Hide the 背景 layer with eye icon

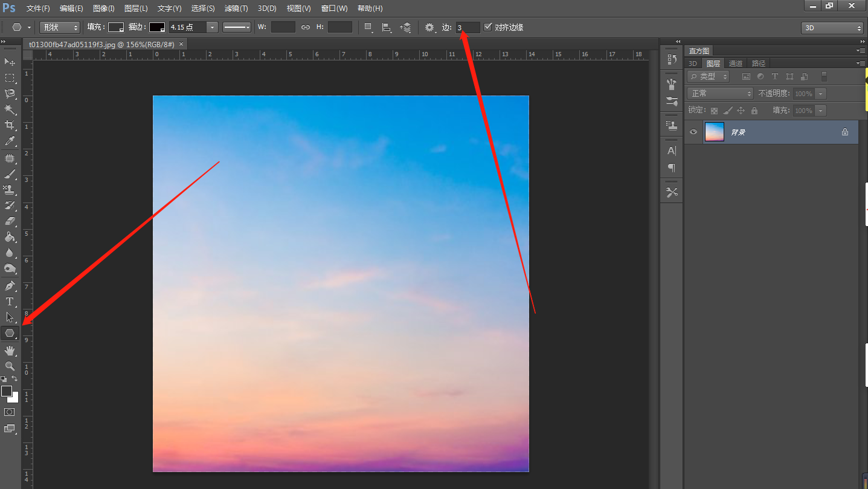coord(693,132)
